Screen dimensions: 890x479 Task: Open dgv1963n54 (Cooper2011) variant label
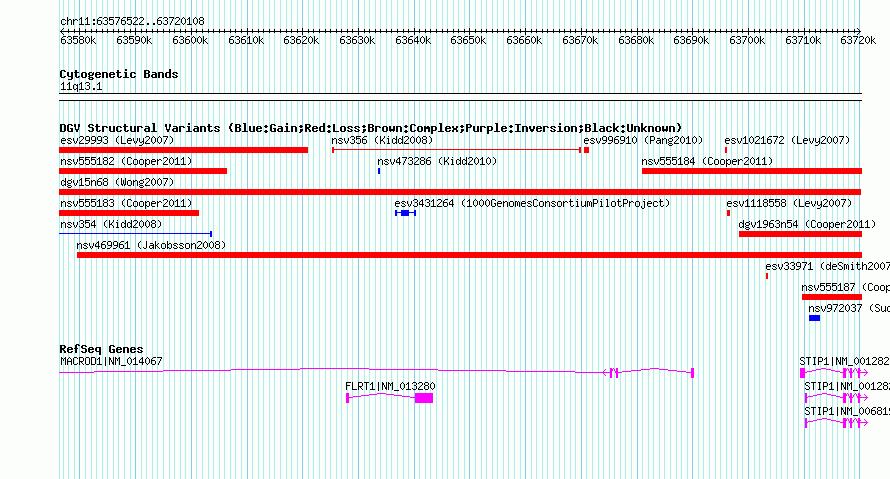click(807, 224)
